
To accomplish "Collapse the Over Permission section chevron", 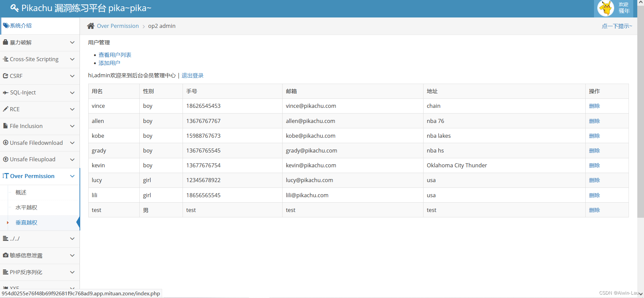I will coord(72,176).
